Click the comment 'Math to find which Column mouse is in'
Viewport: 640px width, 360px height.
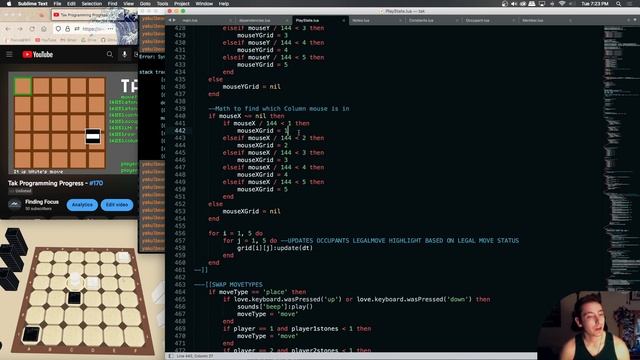(279, 109)
